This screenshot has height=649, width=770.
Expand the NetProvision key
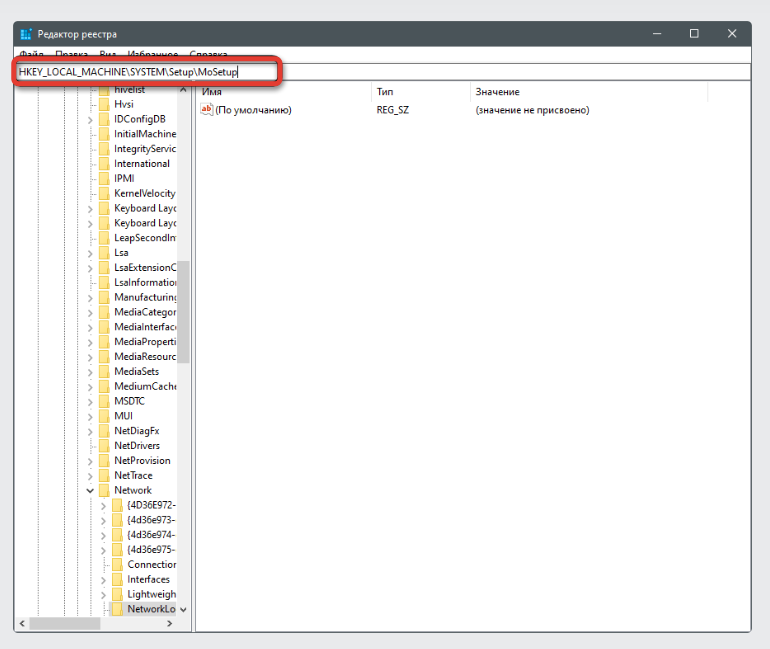[90, 461]
